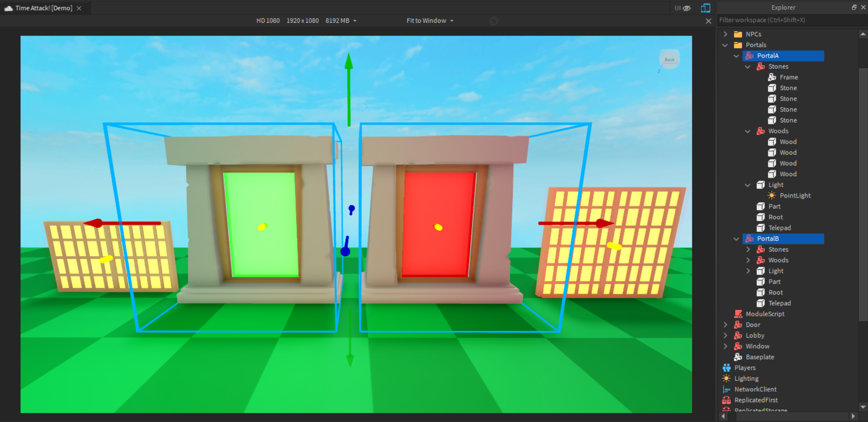The image size is (868, 422).
Task: Click the red X-axis arrow on right
Action: pyautogui.click(x=576, y=223)
